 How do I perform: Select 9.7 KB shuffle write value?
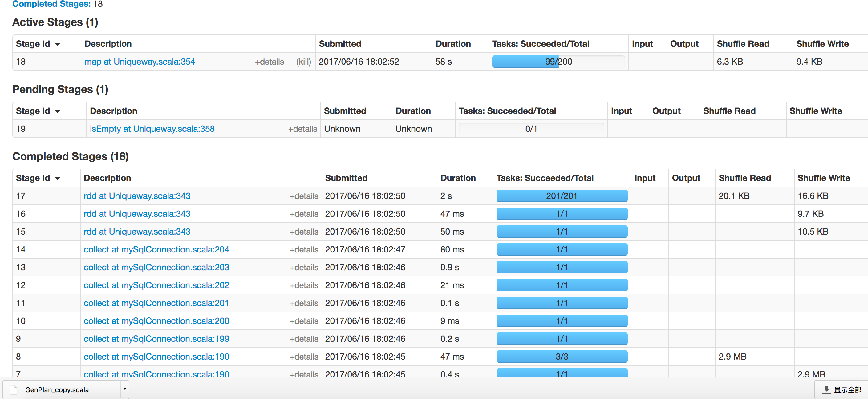[x=810, y=213]
